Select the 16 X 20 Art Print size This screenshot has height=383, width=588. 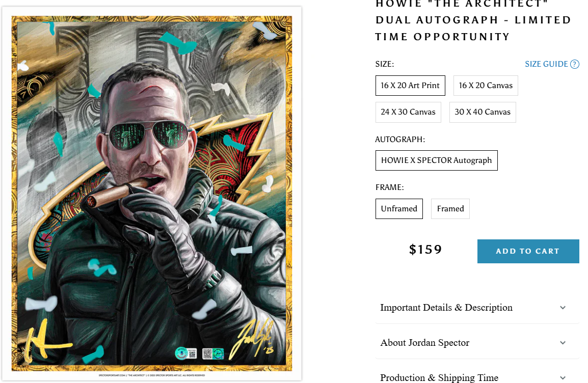click(x=410, y=86)
